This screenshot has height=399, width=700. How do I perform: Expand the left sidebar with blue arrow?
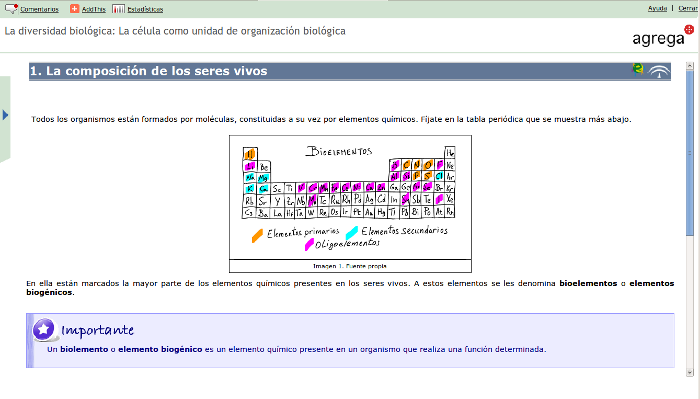coord(5,115)
